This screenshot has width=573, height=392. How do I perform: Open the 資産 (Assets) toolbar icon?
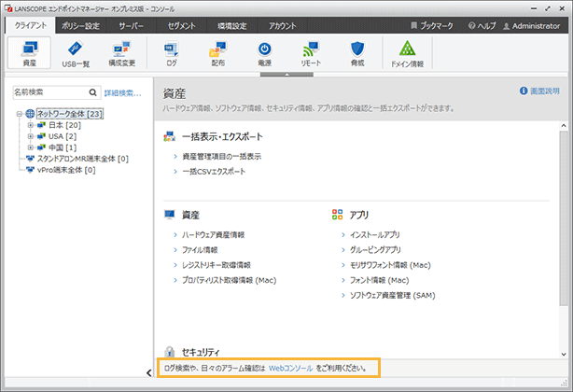coord(29,52)
